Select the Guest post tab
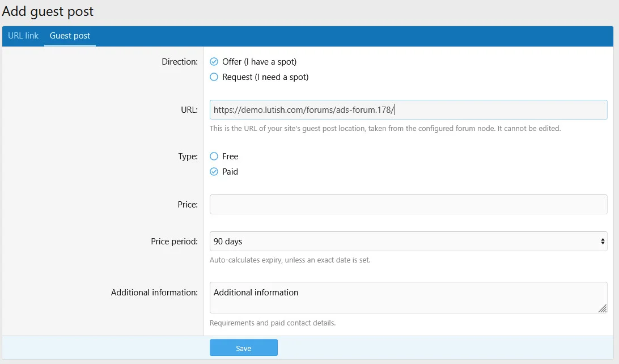This screenshot has height=364, width=619. pyautogui.click(x=70, y=36)
